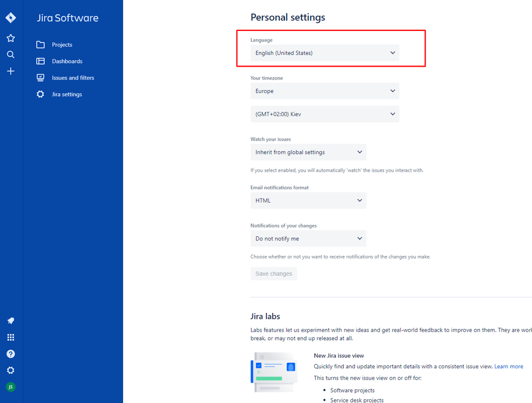Open the Email notifications format dropdown
Viewport: 532px width, 403px height.
pos(308,200)
